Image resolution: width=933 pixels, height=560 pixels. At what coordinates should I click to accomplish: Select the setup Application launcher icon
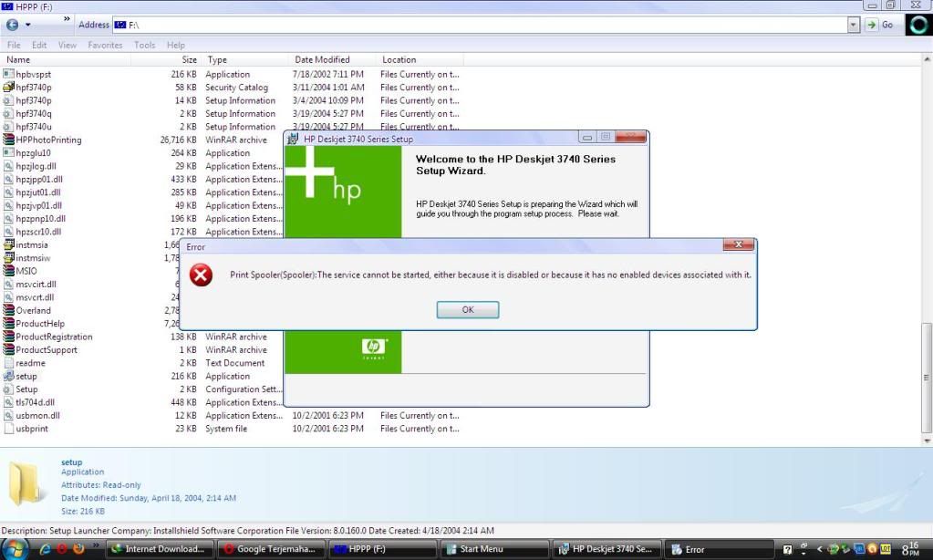(x=8, y=376)
